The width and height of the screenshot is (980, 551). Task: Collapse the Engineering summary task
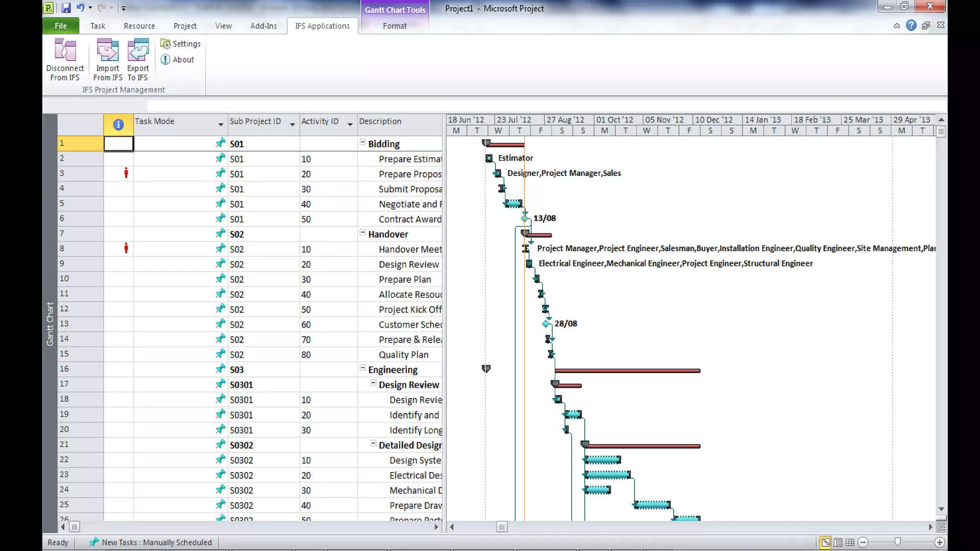tap(363, 368)
